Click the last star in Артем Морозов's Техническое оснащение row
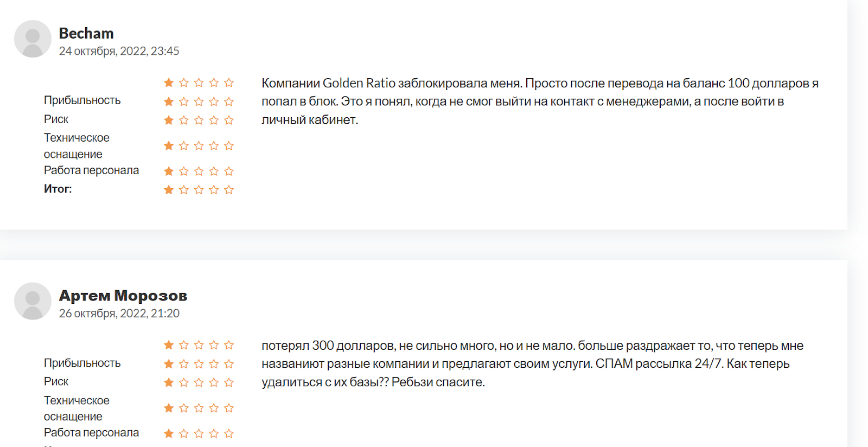Screen dimensions: 868x447 tap(229, 408)
